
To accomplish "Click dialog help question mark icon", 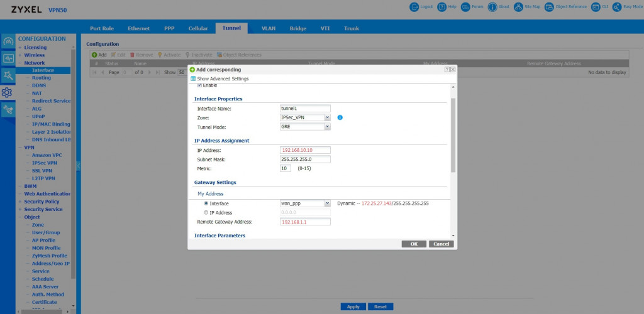I will (x=447, y=70).
